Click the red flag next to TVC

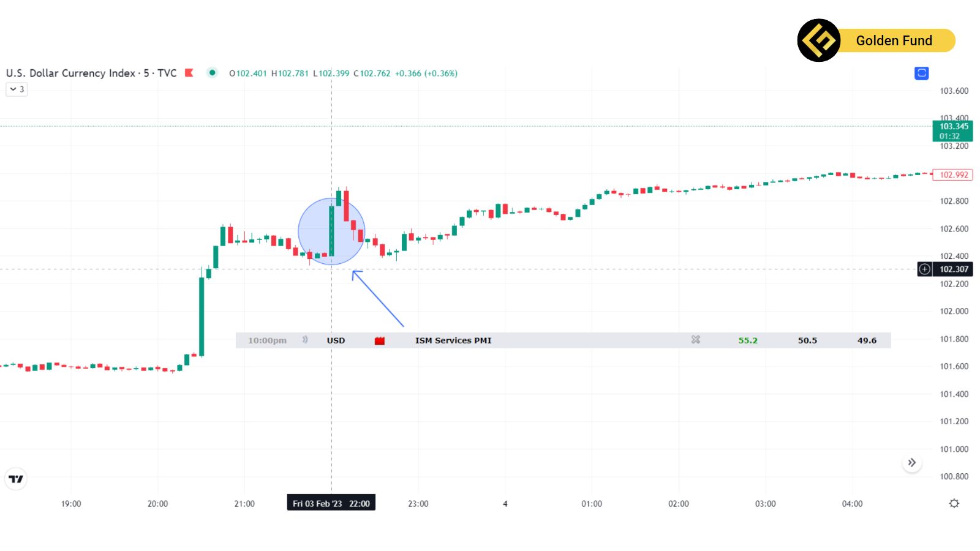coord(189,73)
